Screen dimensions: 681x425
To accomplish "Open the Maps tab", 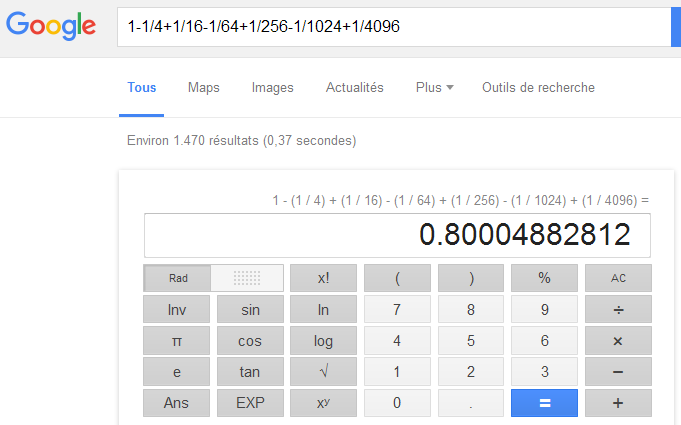I will point(204,88).
